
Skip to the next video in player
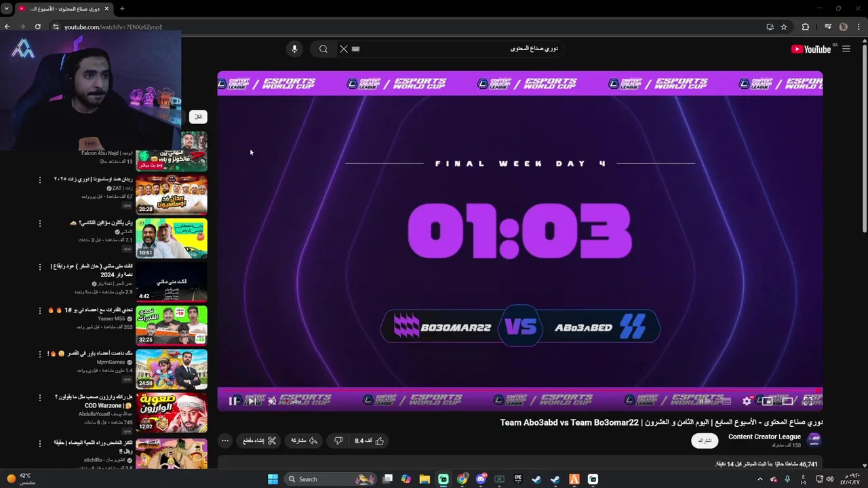[252, 401]
